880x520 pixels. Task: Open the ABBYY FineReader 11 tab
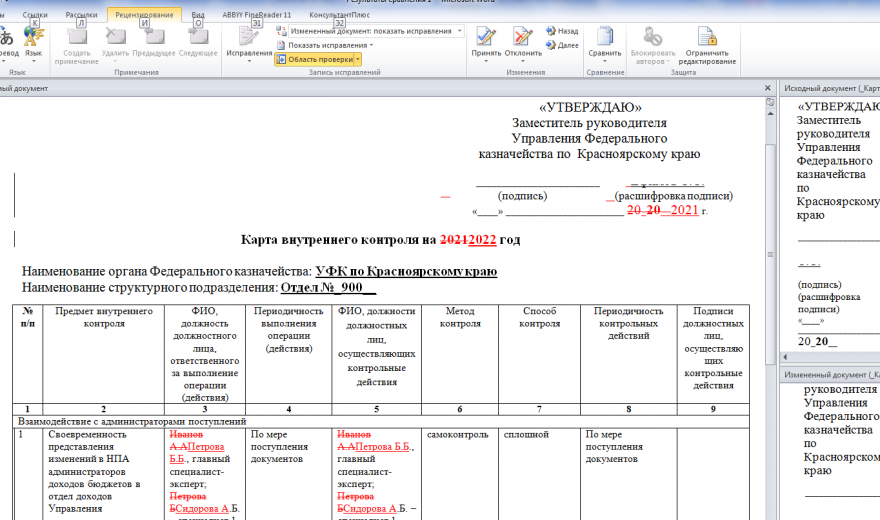pyautogui.click(x=256, y=15)
